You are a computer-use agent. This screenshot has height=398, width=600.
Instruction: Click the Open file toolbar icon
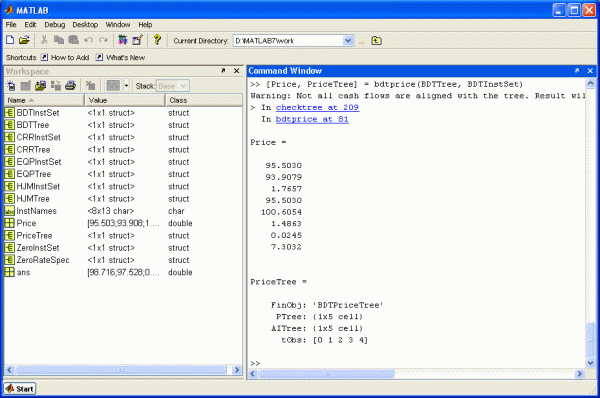(24, 40)
